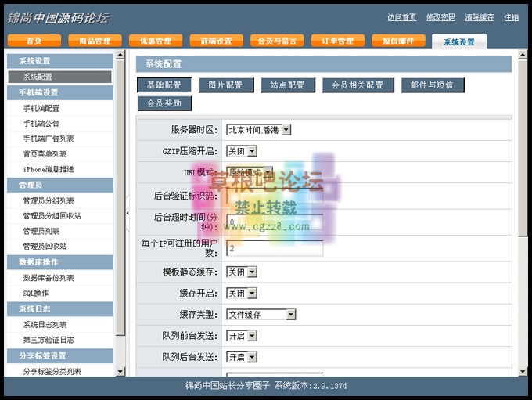Open the 前端设置 navigation tab
Screen dimensions: 532x400
tap(217, 41)
